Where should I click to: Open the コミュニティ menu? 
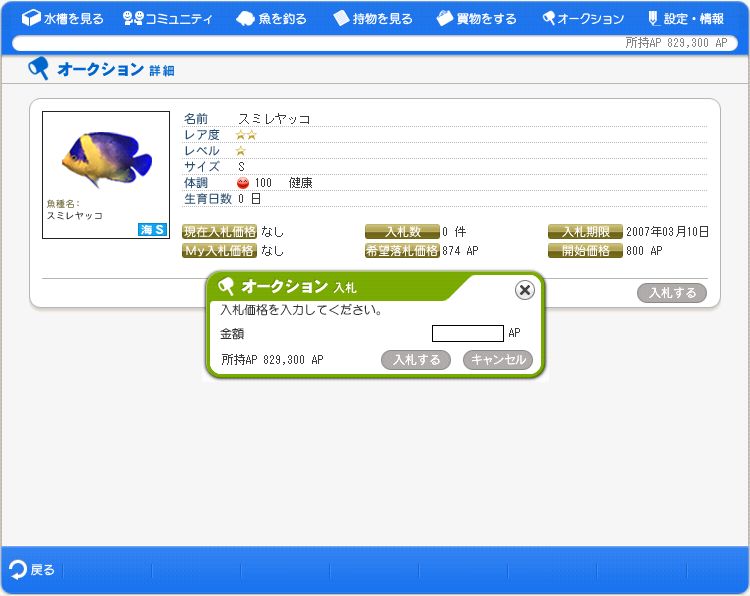179,18
